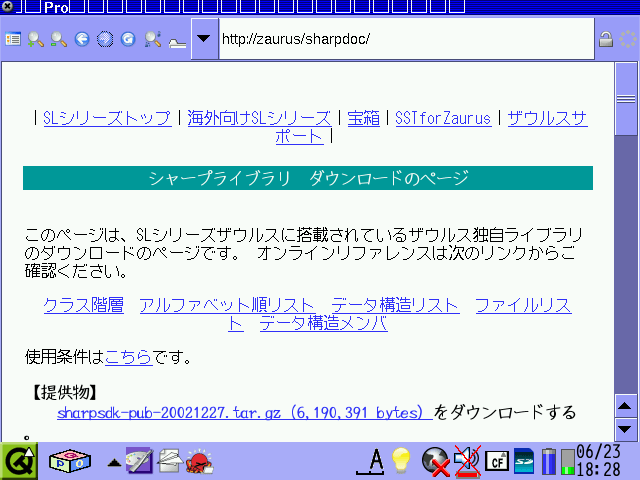Click the シャープライブラリ ダウンロードのページ heading

click(x=308, y=178)
